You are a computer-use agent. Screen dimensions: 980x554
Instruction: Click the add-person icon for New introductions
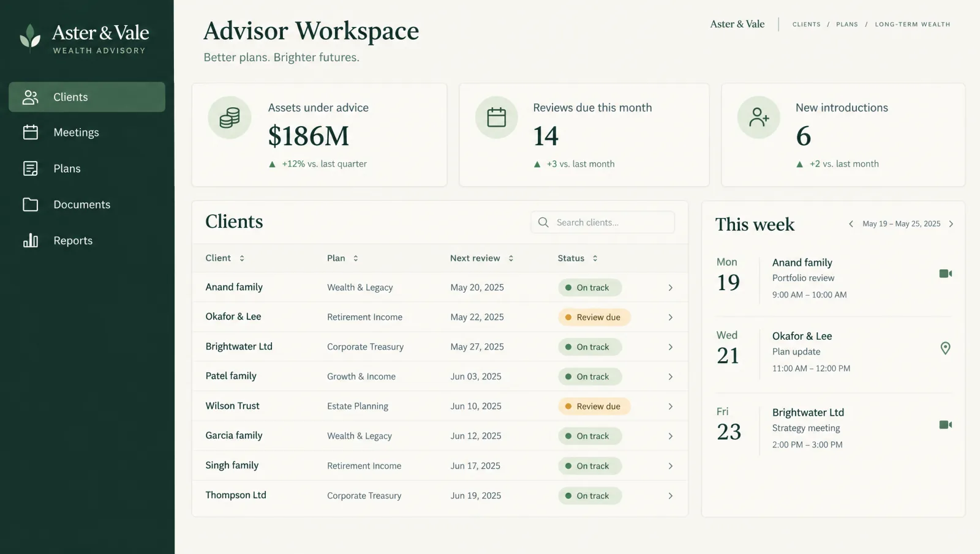pyautogui.click(x=759, y=117)
